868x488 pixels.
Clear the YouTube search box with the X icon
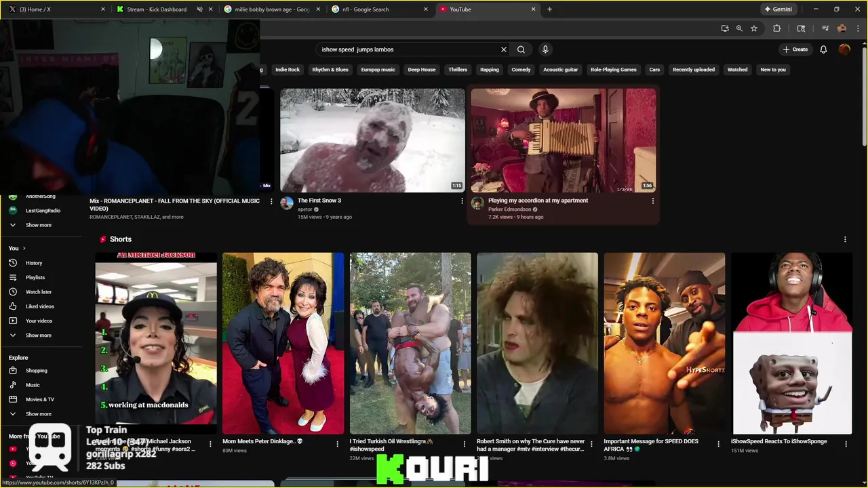coord(504,49)
